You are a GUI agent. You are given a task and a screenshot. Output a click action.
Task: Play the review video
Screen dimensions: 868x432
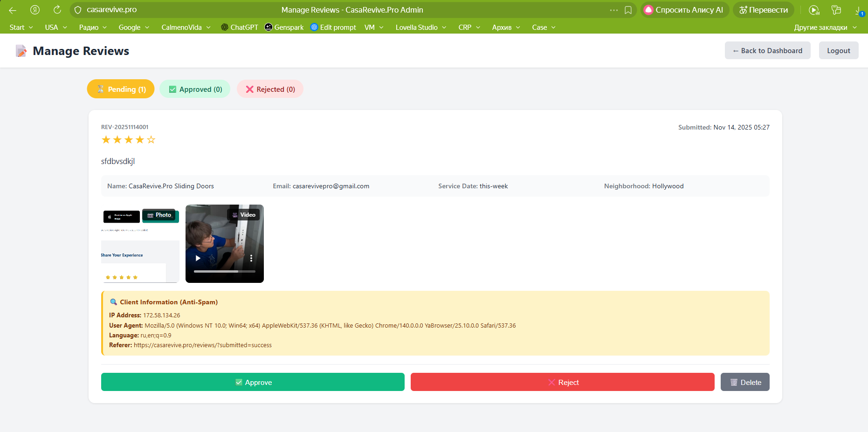pyautogui.click(x=198, y=258)
